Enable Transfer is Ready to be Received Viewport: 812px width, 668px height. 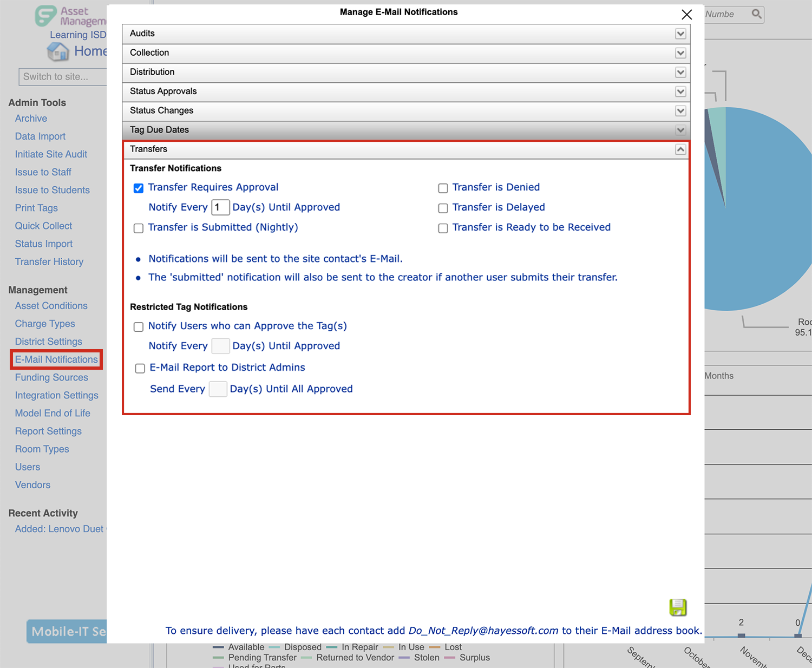tap(443, 228)
